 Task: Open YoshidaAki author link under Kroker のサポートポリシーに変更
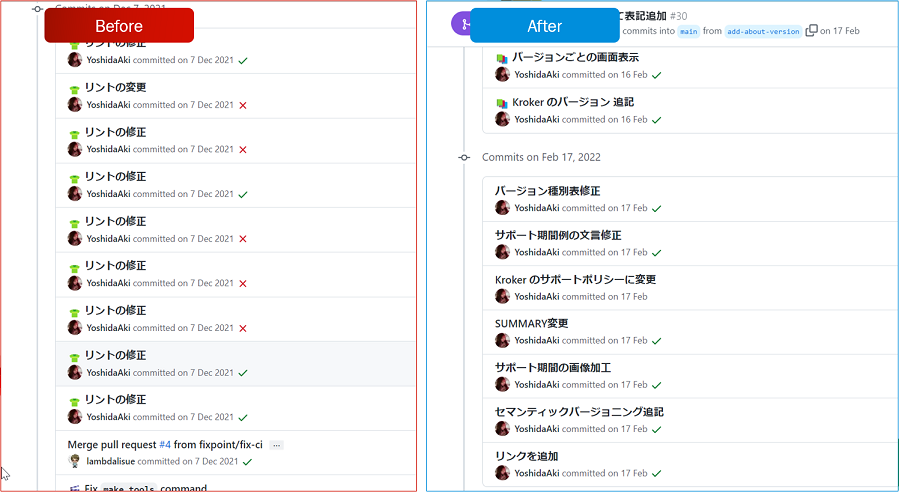pyautogui.click(x=537, y=296)
